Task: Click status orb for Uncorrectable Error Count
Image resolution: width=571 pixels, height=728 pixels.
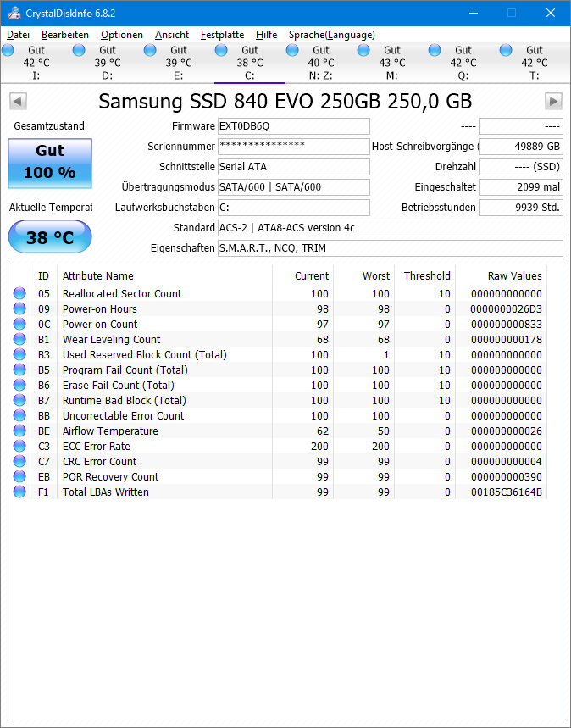Action: pyautogui.click(x=19, y=415)
